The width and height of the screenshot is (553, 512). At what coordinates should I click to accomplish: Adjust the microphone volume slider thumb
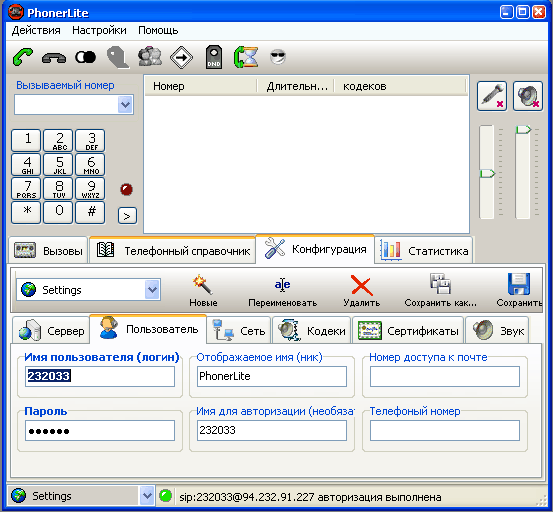tap(488, 173)
